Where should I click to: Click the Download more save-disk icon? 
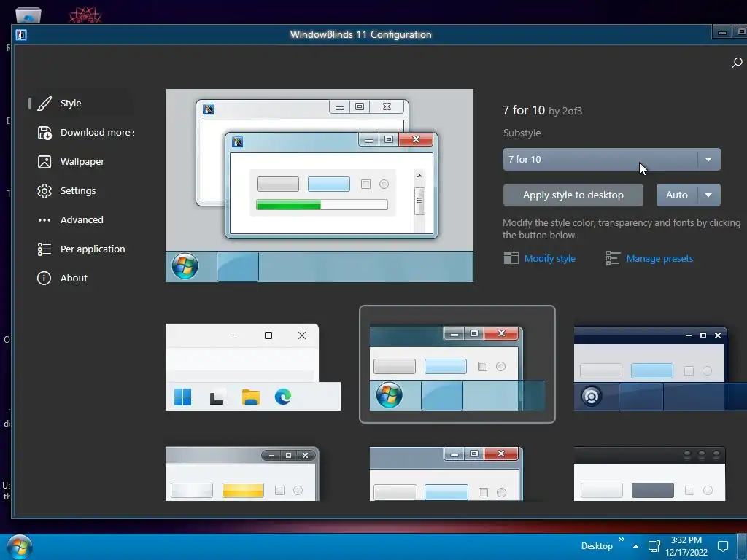(x=44, y=133)
